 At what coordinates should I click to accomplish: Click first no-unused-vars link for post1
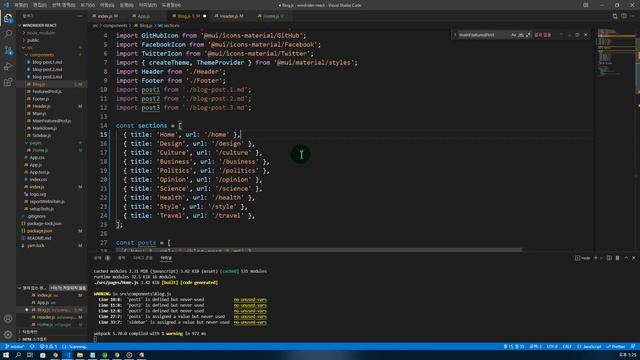click(250, 300)
